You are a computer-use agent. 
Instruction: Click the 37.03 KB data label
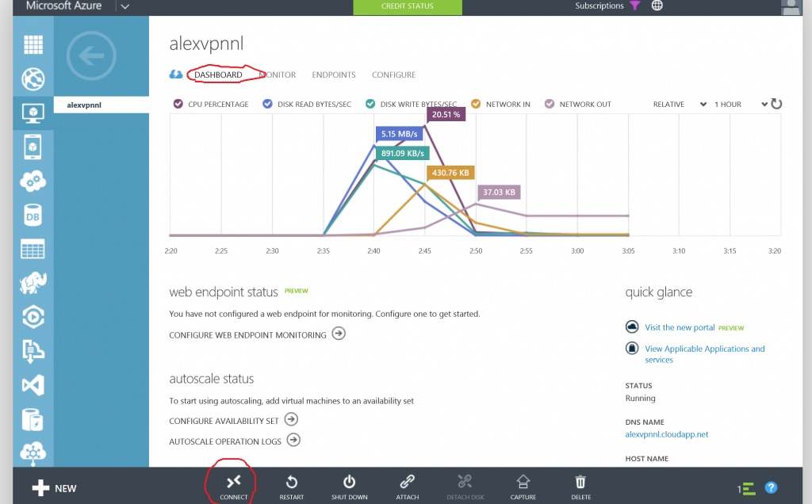[500, 192]
